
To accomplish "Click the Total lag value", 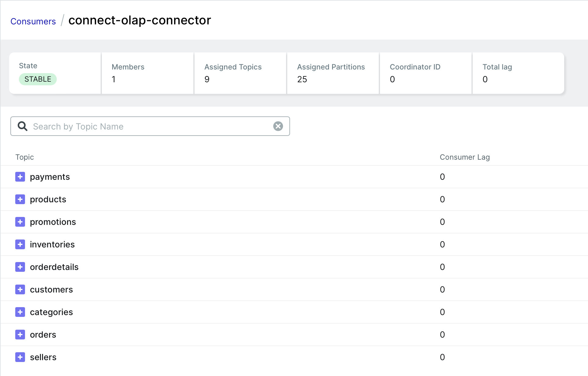I will click(x=485, y=79).
